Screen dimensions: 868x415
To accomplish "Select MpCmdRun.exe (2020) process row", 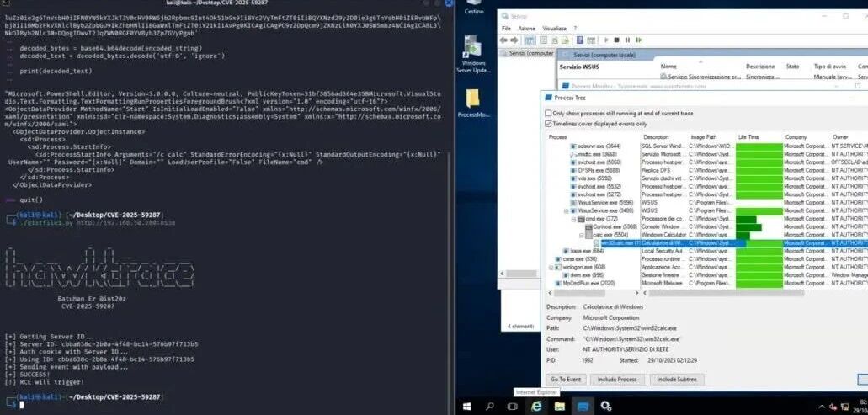I will 589,284.
